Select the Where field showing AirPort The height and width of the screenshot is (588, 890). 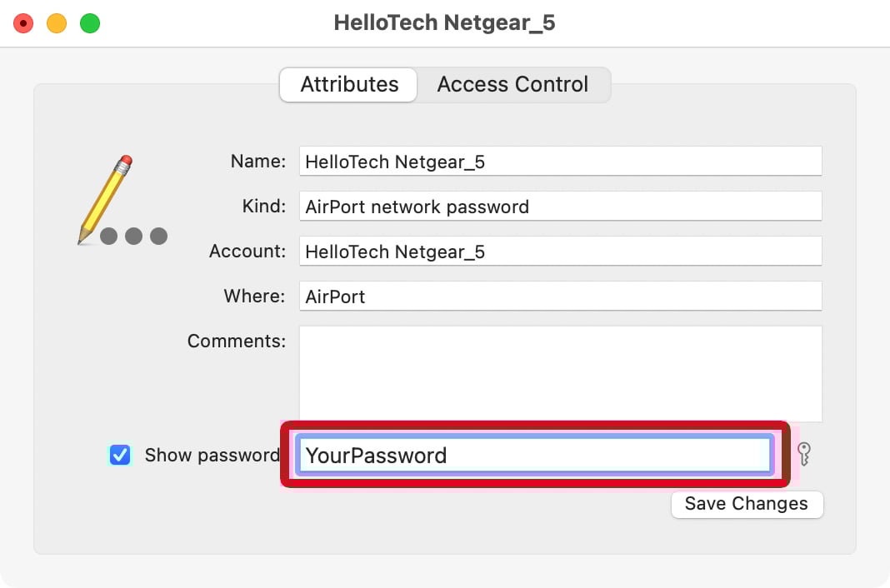[x=560, y=296]
